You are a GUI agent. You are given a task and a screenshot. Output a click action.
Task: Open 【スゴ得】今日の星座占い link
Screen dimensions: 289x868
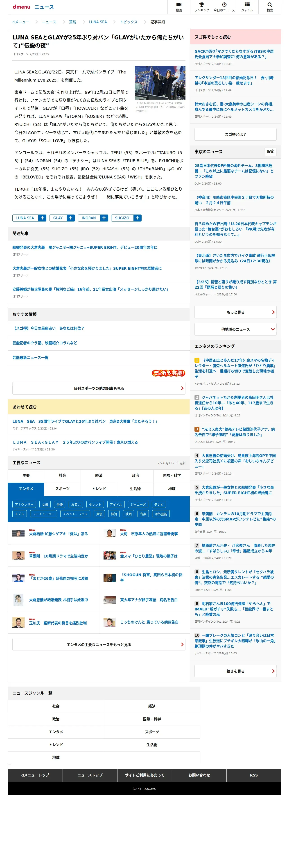48,328
